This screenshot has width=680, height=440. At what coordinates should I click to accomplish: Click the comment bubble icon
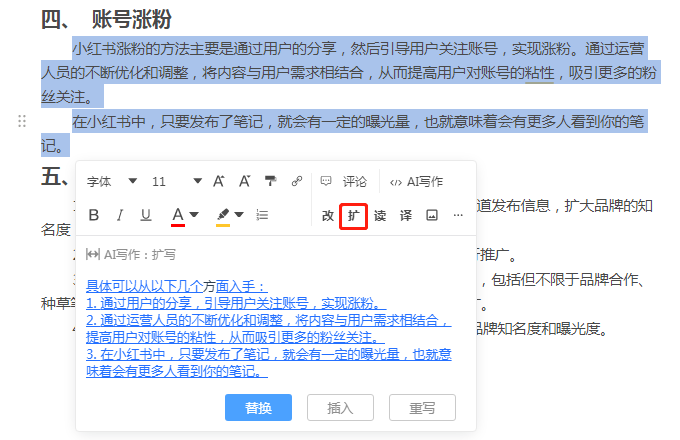(326, 181)
